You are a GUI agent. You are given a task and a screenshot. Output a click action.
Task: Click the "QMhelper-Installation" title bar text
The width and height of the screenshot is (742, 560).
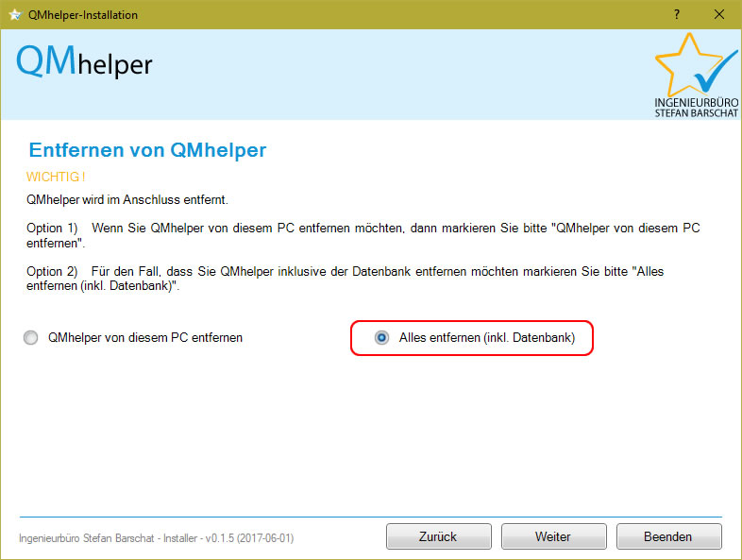pyautogui.click(x=83, y=15)
